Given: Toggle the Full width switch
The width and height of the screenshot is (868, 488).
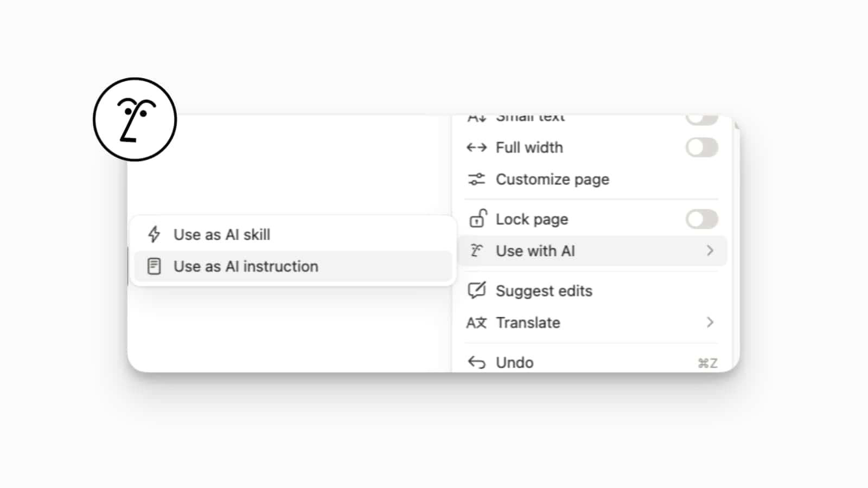Looking at the screenshot, I should pyautogui.click(x=702, y=147).
